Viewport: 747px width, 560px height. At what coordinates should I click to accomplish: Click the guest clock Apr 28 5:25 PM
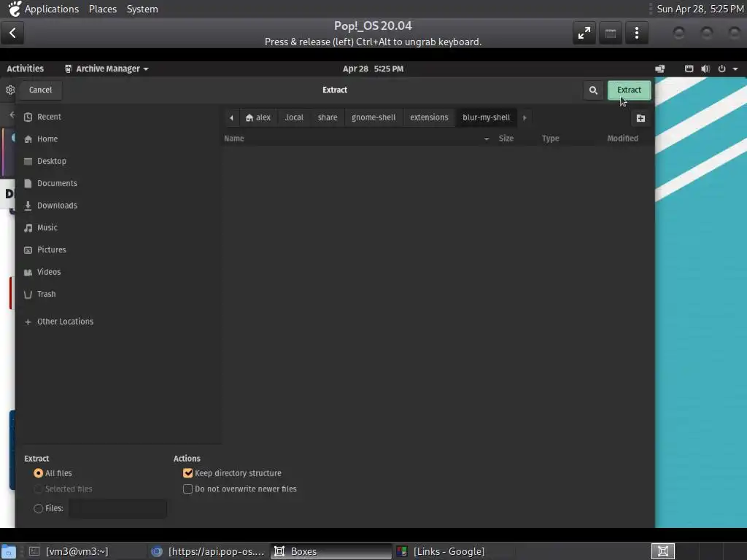pyautogui.click(x=373, y=69)
